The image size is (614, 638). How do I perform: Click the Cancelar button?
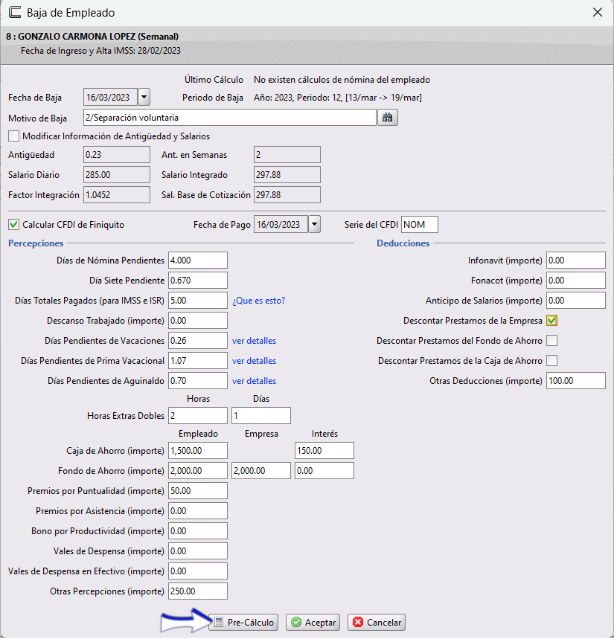tap(377, 623)
